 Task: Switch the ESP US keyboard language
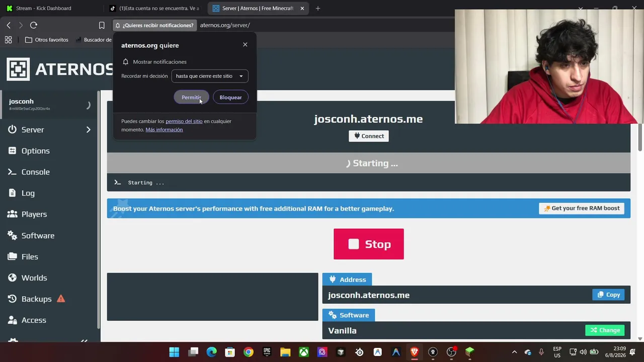click(x=557, y=352)
